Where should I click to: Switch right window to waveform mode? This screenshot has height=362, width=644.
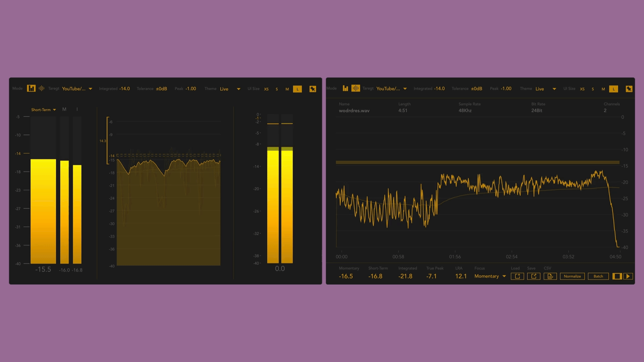[x=356, y=88]
